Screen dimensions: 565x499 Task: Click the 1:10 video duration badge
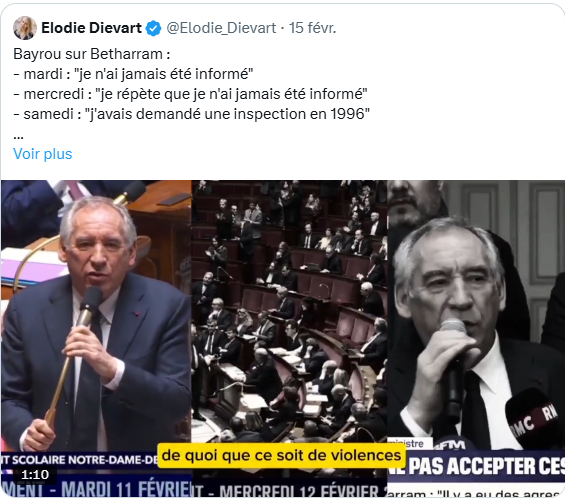(35, 475)
